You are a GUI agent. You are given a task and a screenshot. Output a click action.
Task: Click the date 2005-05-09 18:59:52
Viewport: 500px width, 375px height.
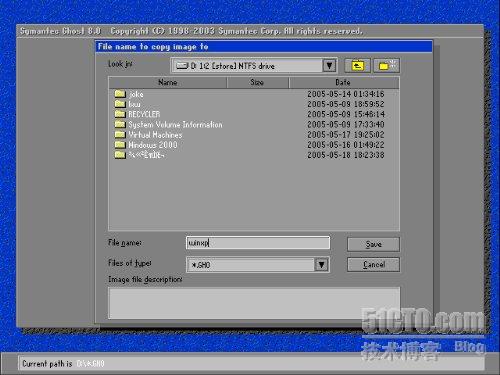coord(346,104)
